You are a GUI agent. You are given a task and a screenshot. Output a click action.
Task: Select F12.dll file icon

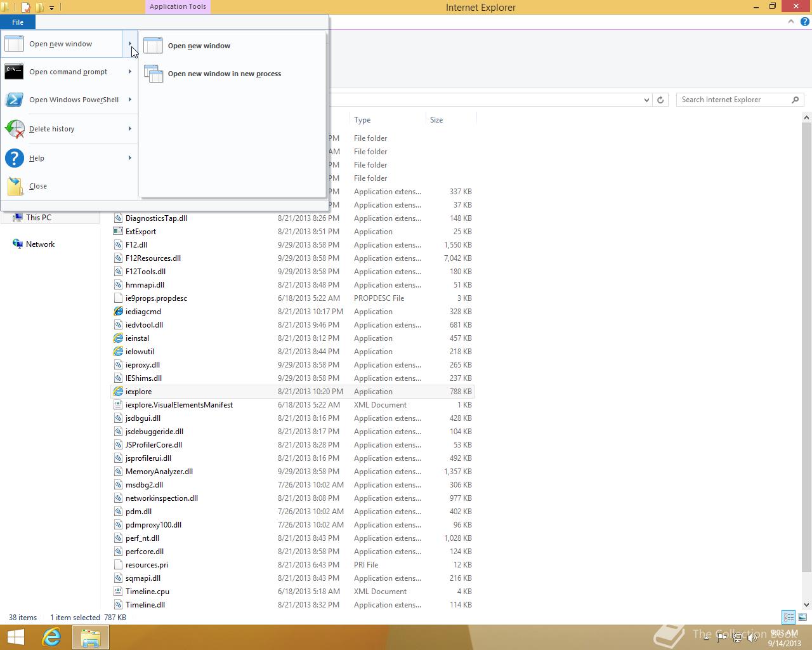[118, 245]
